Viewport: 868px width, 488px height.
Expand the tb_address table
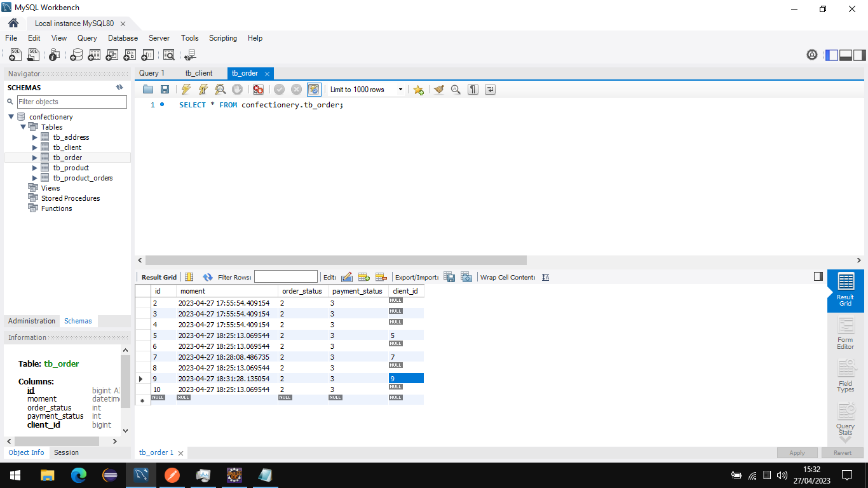point(35,137)
